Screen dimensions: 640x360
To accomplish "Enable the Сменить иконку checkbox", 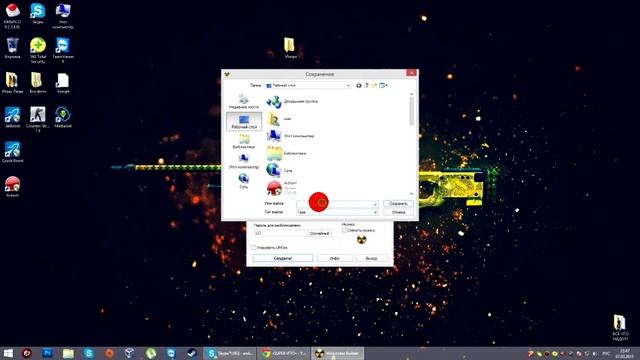I will pos(344,231).
